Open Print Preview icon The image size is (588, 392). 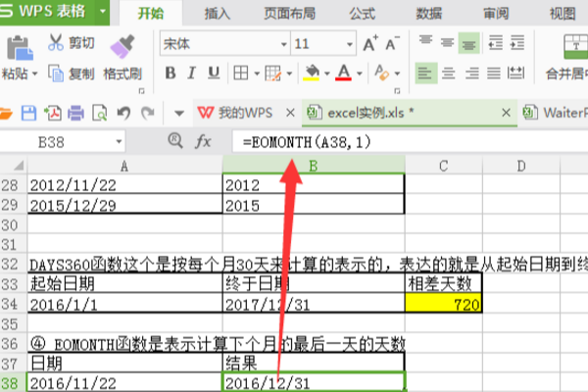click(100, 113)
